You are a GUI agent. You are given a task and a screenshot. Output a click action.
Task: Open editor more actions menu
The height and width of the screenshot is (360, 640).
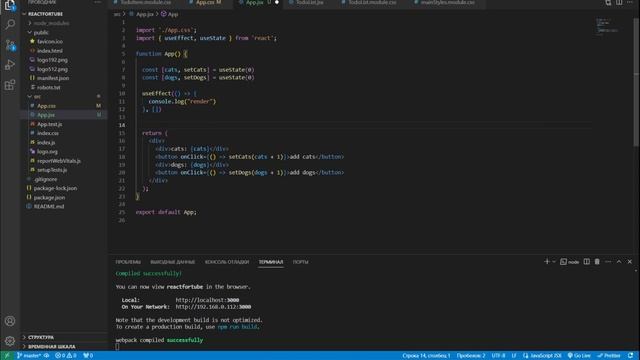coord(630,2)
